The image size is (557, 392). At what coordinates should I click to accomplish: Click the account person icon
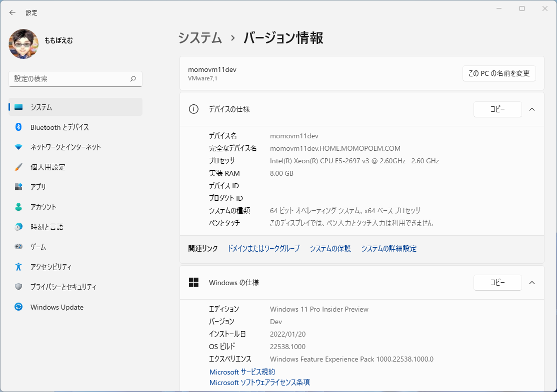click(18, 207)
